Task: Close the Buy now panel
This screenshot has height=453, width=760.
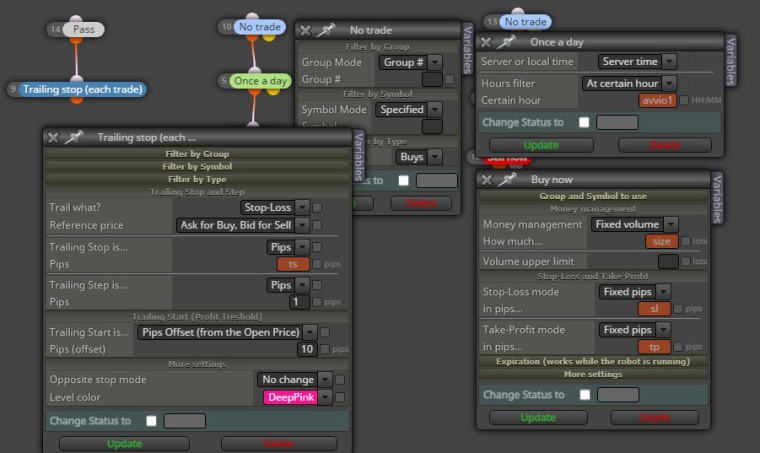Action: pos(487,180)
